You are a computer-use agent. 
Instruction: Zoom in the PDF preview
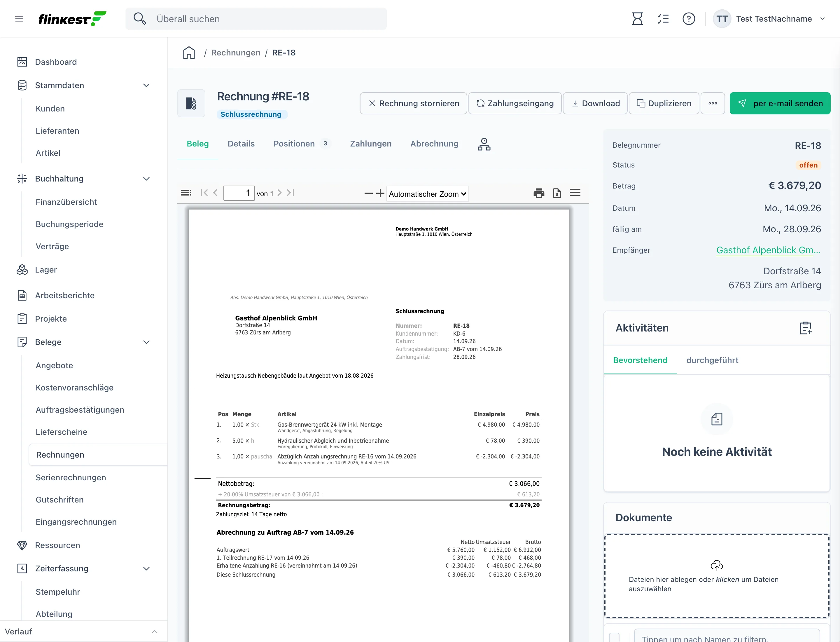tap(380, 193)
